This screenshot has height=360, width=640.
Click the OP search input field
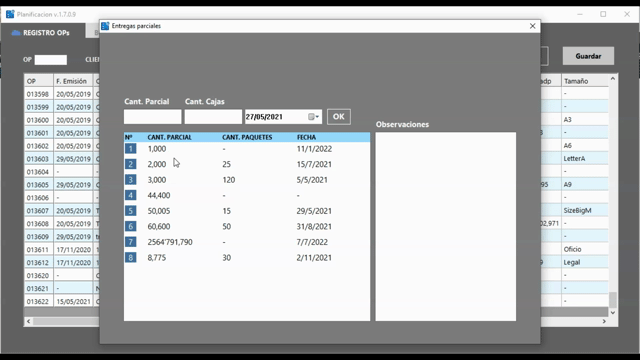point(51,60)
